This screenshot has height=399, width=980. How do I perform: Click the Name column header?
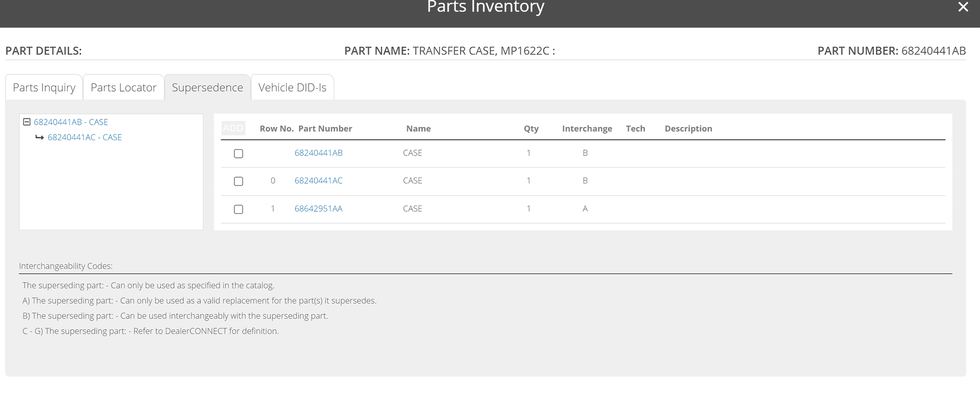click(x=418, y=128)
